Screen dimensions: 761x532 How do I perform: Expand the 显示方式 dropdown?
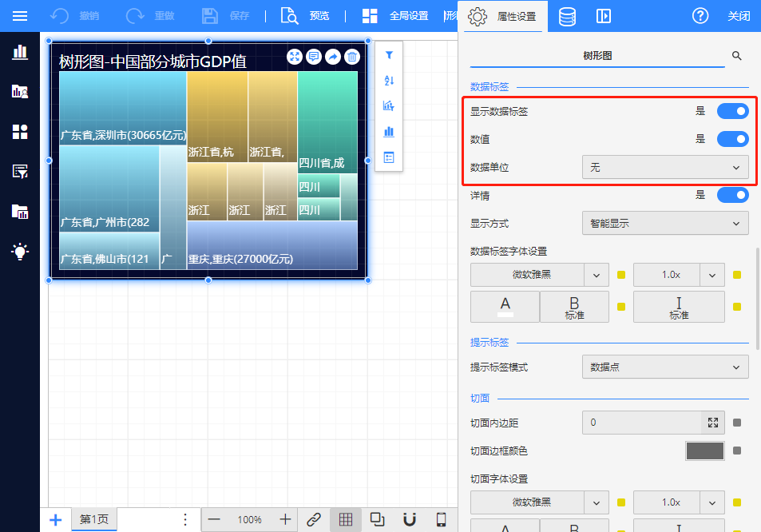[x=665, y=224]
